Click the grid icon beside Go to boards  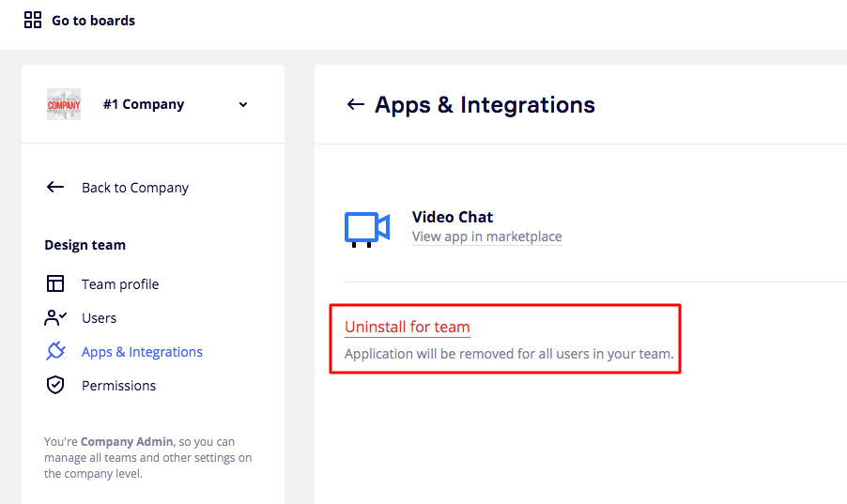pyautogui.click(x=33, y=20)
